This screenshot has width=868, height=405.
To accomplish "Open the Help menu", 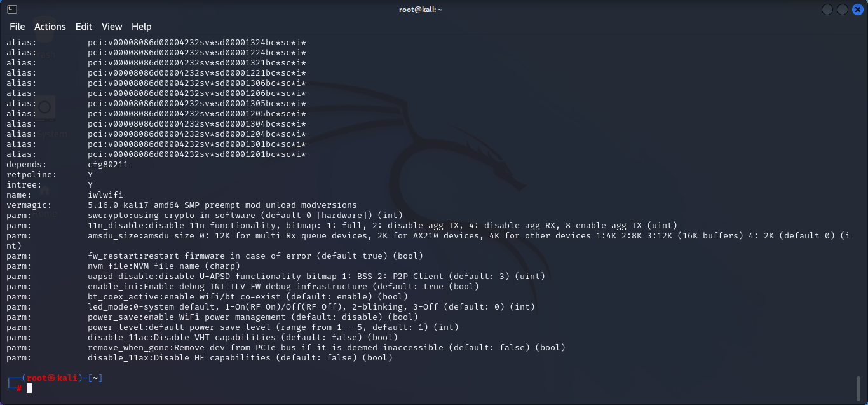I will pos(141,27).
